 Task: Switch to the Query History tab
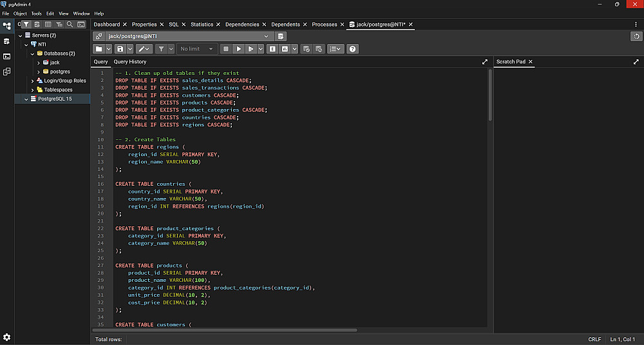click(129, 62)
